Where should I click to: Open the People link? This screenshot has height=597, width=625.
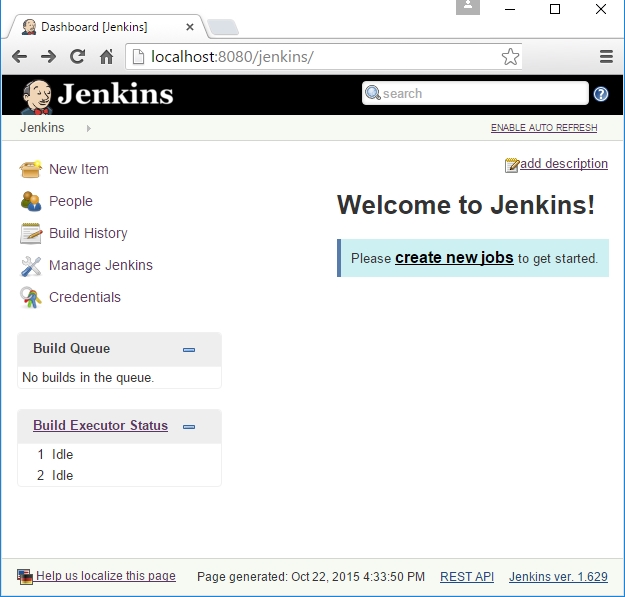point(71,201)
